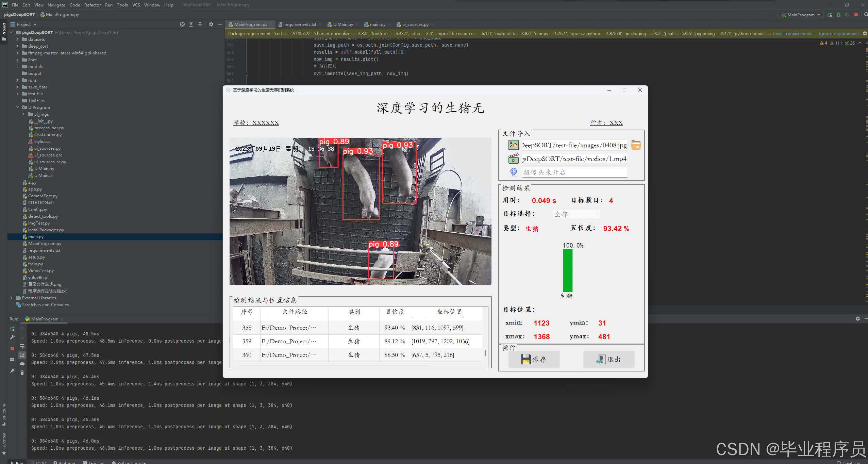This screenshot has height=464, width=868.
Task: Turn on the camera icon
Action: (x=514, y=172)
